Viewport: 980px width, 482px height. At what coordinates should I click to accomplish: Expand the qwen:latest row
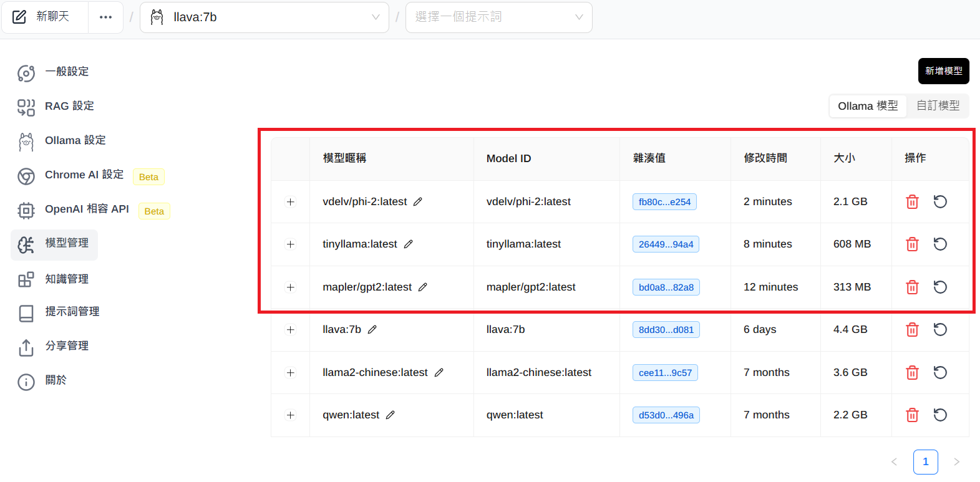pyautogui.click(x=290, y=415)
